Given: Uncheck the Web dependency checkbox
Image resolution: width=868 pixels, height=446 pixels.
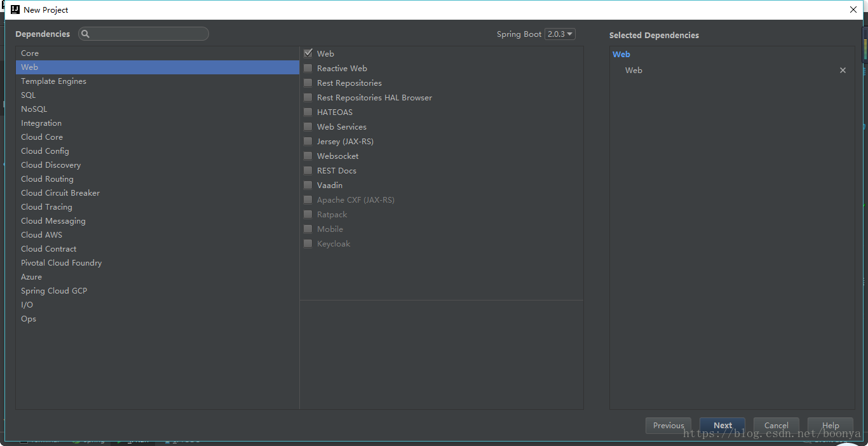Looking at the screenshot, I should pos(308,53).
